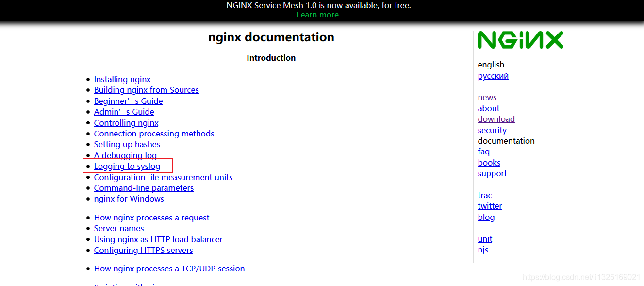Image resolution: width=644 pixels, height=286 pixels.
Task: Open Command-line parameters link
Action: click(x=144, y=188)
